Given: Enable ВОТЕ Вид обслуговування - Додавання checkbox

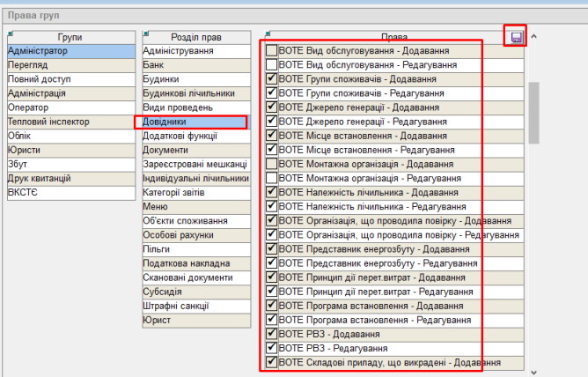Looking at the screenshot, I should coord(272,51).
